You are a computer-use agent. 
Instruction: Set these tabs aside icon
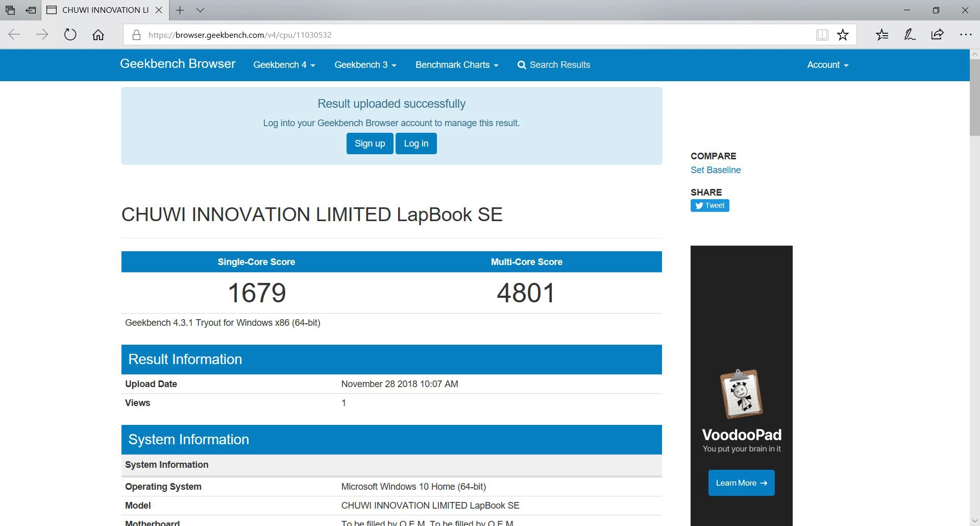(31, 10)
